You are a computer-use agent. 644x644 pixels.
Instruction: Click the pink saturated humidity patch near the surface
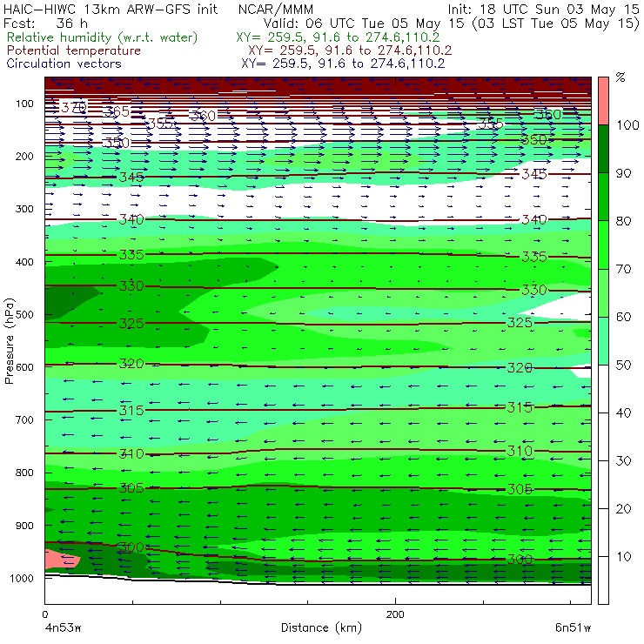pyautogui.click(x=61, y=560)
